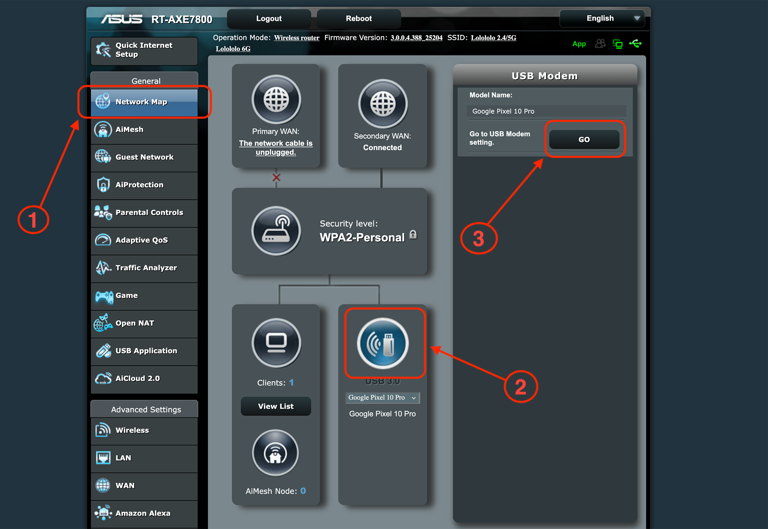The width and height of the screenshot is (768, 529).
Task: Click the padlock icon beside WPA2-Personal
Action: pyautogui.click(x=413, y=235)
